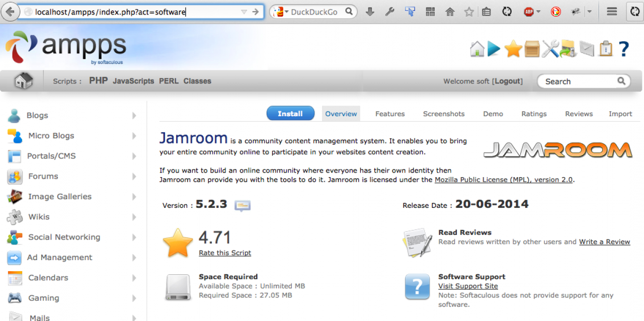
Task: Click the home icon in scripts bar
Action: click(x=23, y=81)
